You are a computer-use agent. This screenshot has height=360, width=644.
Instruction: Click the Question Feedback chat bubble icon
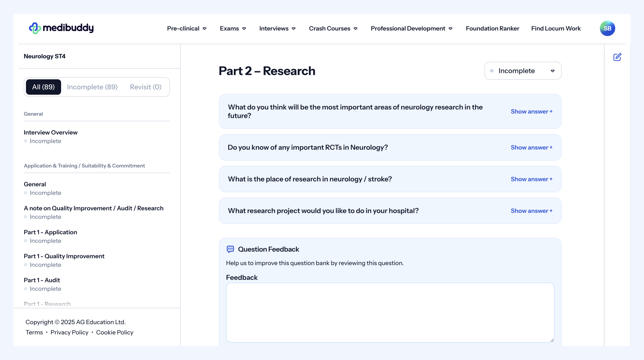(x=230, y=249)
